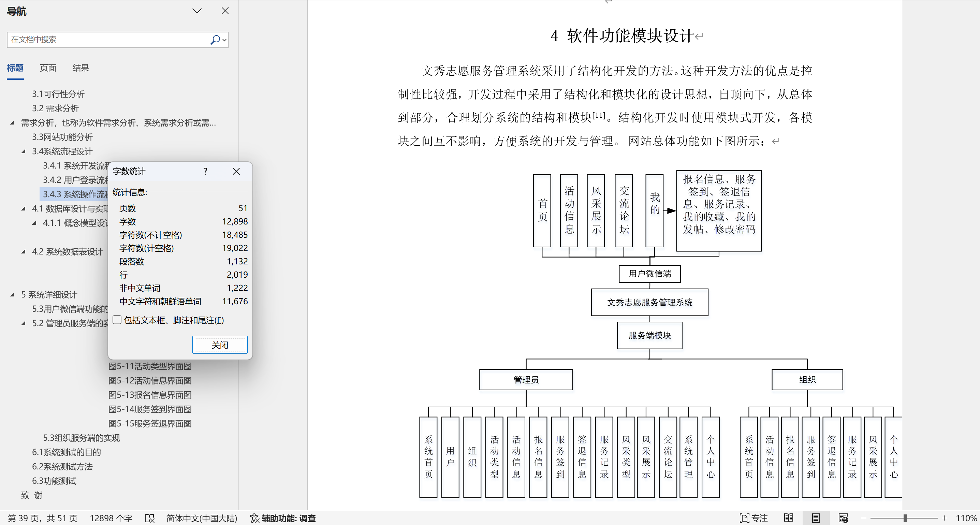Click the 管理员 box in diagram

[526, 380]
